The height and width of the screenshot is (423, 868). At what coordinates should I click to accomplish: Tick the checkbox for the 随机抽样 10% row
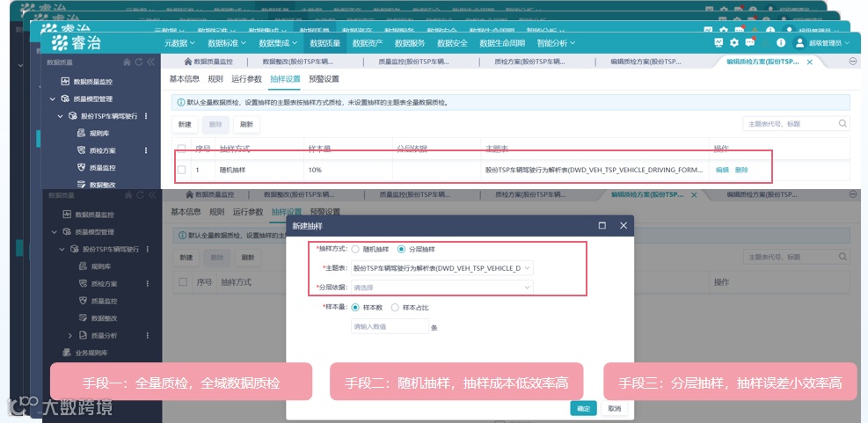(x=181, y=170)
